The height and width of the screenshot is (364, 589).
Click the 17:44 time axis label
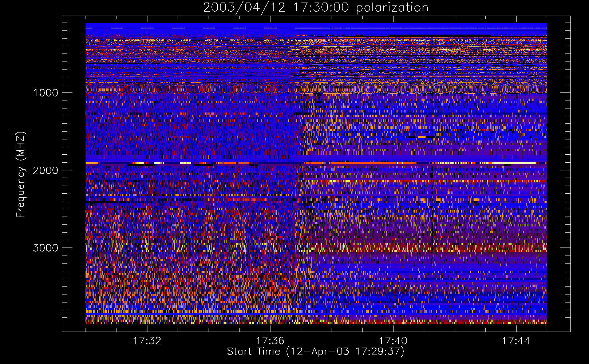point(516,341)
